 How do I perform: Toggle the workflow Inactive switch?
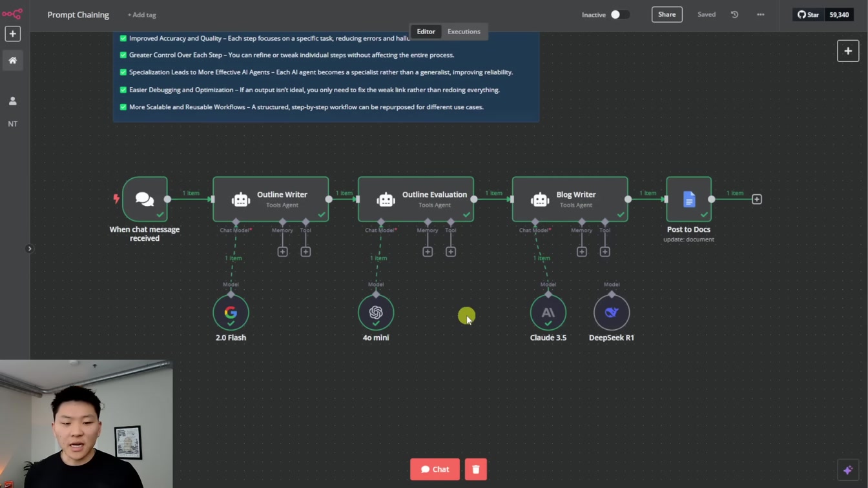[620, 14]
